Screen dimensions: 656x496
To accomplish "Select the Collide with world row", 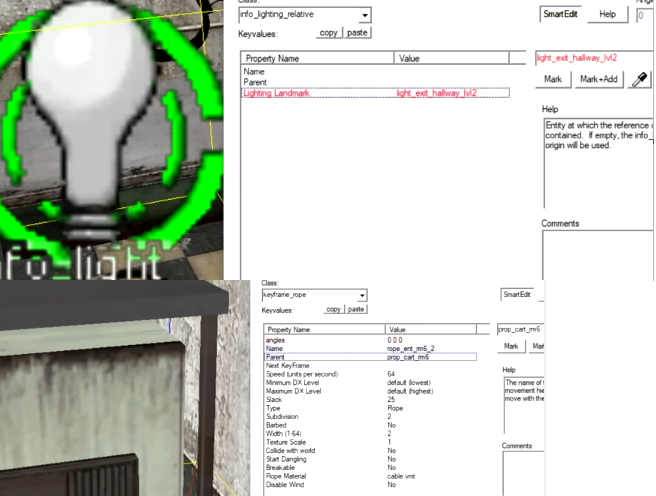I will pyautogui.click(x=370, y=450).
